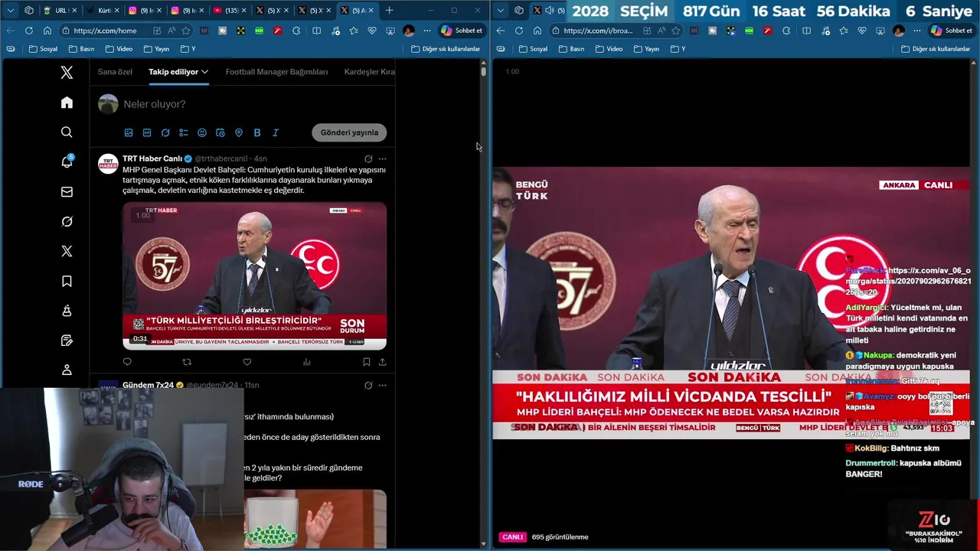
Task: Ask Grok about the TRT Haber Canlı post
Action: pos(368,159)
